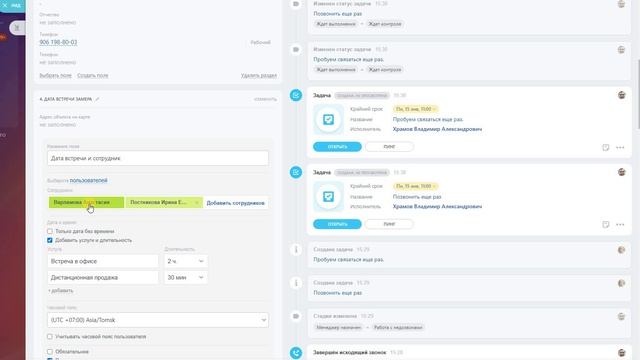This screenshot has height=360, width=640.
Task: Close the slider panel with the X tab
Action: pyautogui.click(x=5, y=5)
